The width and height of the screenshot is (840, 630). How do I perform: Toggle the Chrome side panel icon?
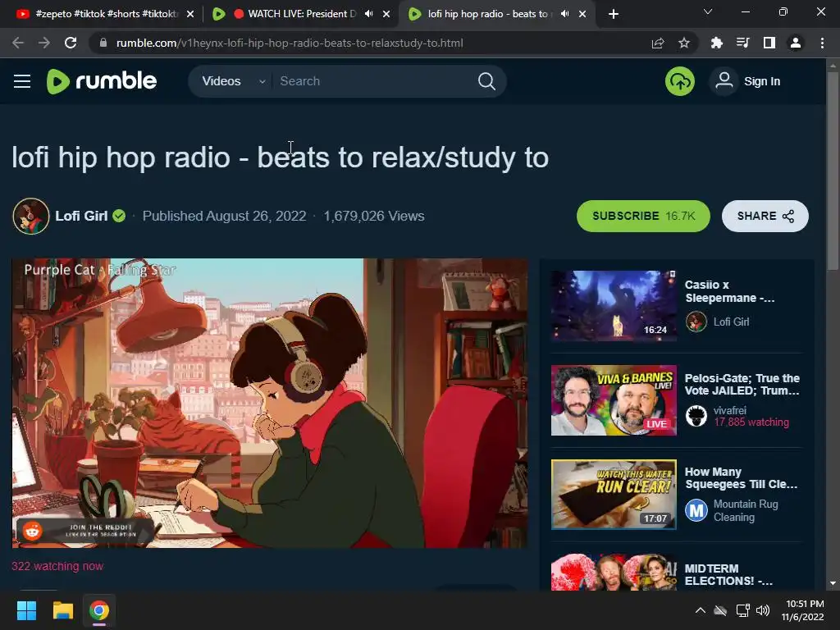coord(769,43)
